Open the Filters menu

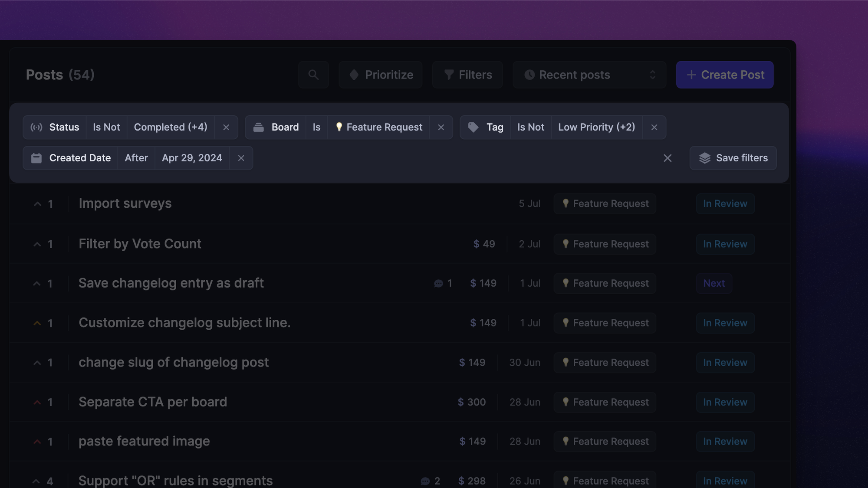point(467,75)
